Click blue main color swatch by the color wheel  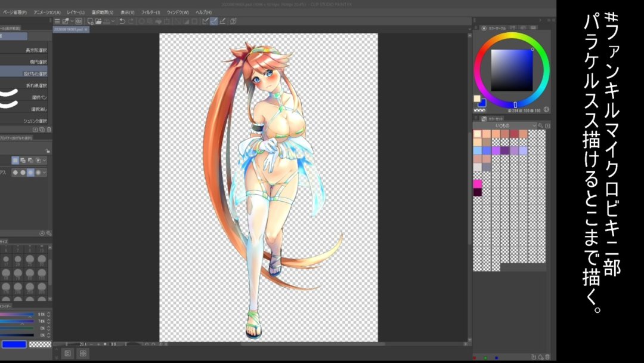coord(482,103)
